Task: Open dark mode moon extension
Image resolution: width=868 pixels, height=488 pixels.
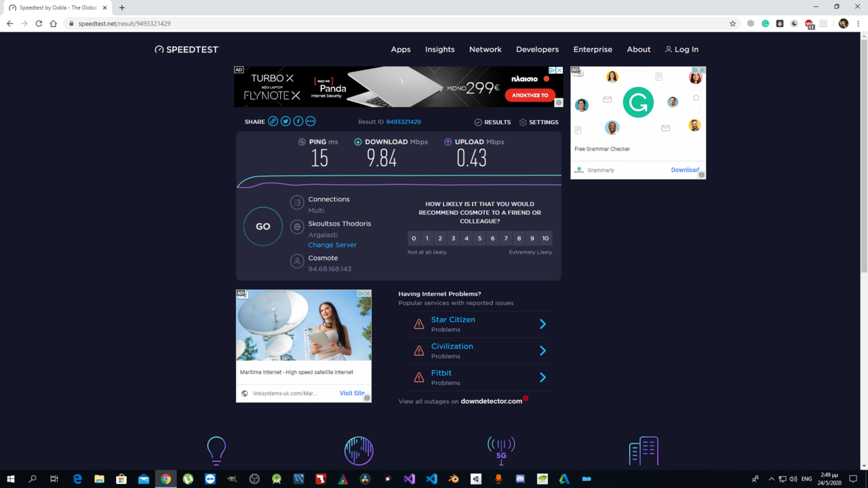Action: (794, 23)
